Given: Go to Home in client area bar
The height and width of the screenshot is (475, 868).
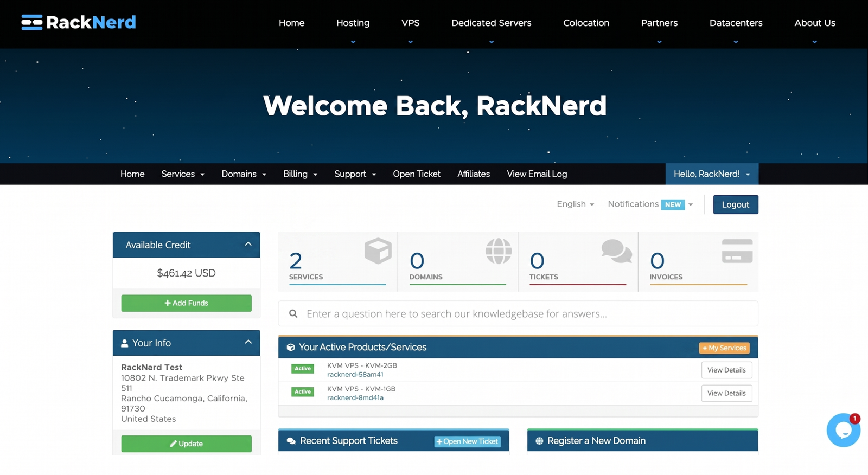Looking at the screenshot, I should (132, 174).
